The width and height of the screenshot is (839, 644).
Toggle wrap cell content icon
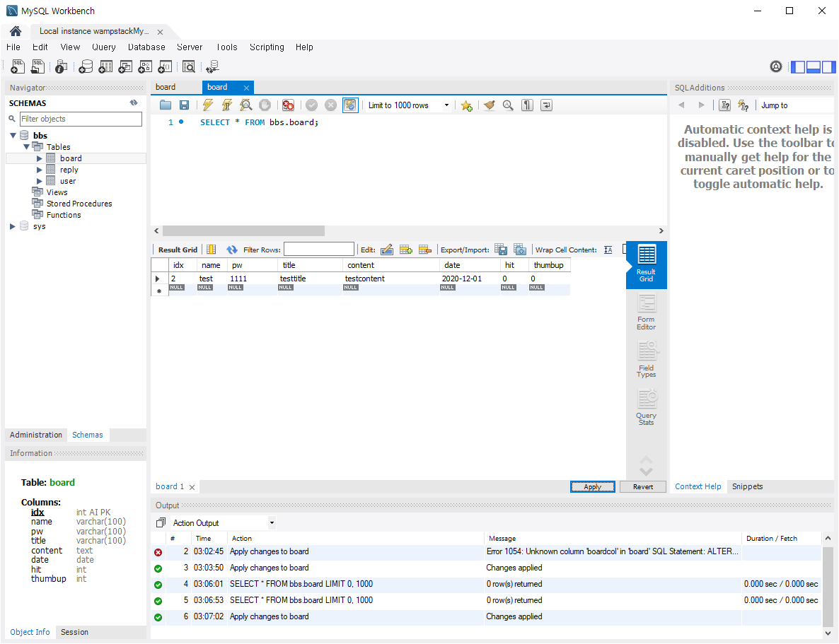[608, 250]
